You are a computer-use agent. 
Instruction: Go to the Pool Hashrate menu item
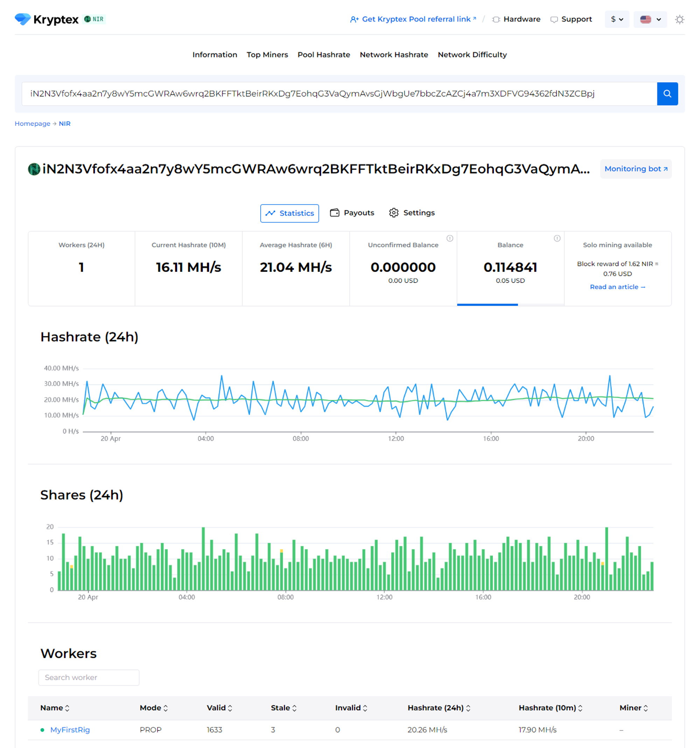(x=324, y=55)
